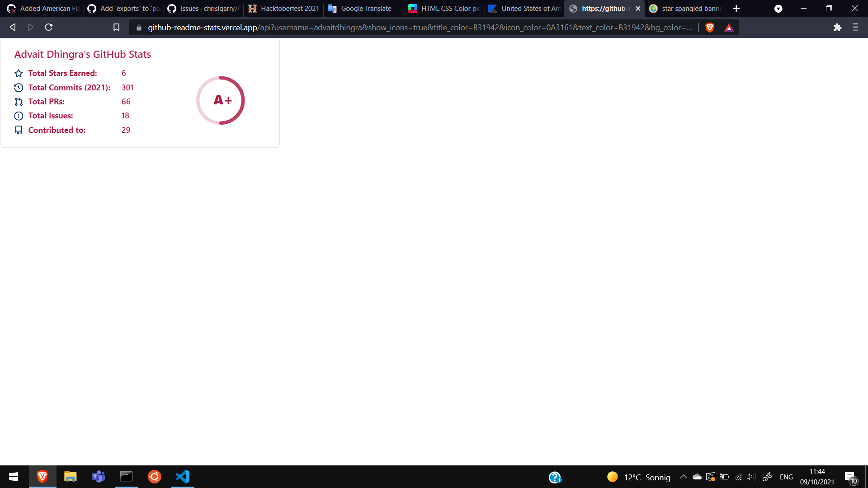Toggle the volume speaker tray icon
868x488 pixels.
(751, 477)
